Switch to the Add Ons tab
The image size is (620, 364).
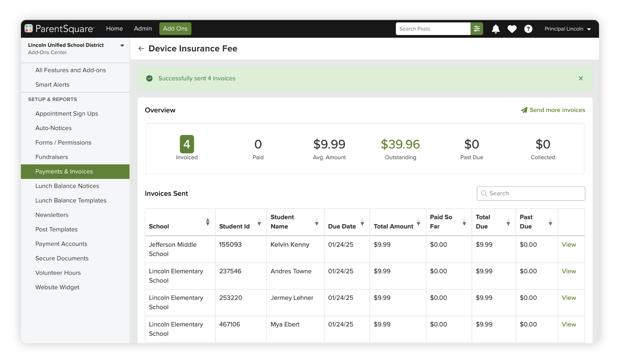175,29
